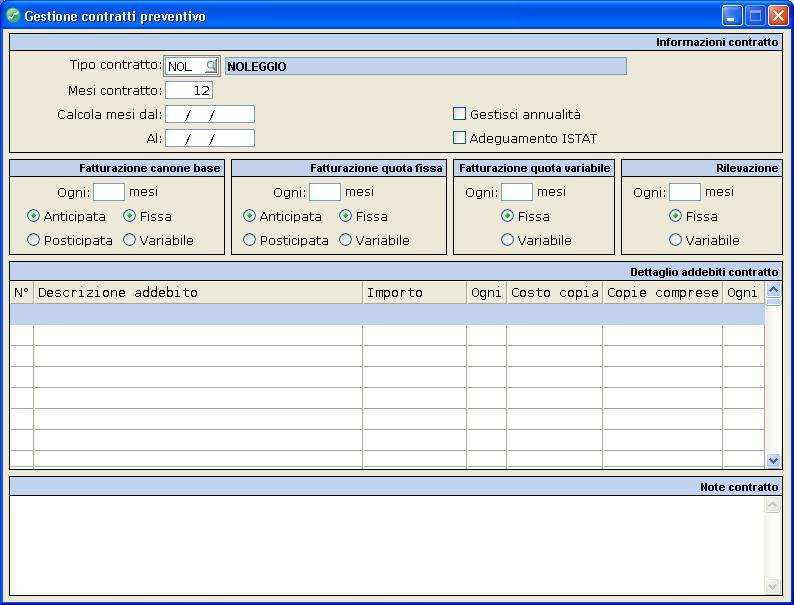
Task: Focus the Tipo contratto code field NOL
Action: (185, 66)
